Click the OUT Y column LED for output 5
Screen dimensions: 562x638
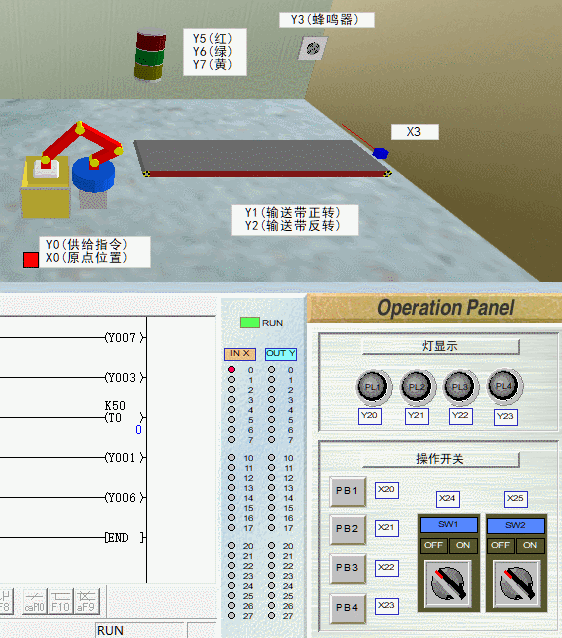coord(271,420)
